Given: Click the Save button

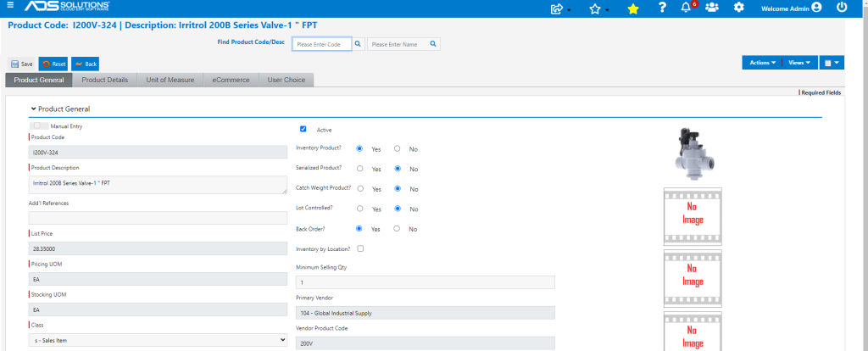Looking at the screenshot, I should 21,64.
